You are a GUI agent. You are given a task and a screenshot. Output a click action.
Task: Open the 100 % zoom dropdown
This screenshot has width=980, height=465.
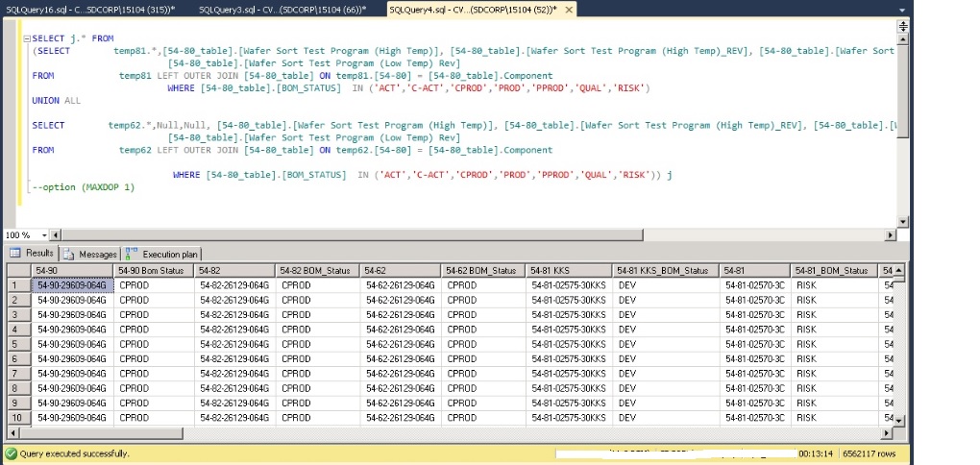(44, 235)
